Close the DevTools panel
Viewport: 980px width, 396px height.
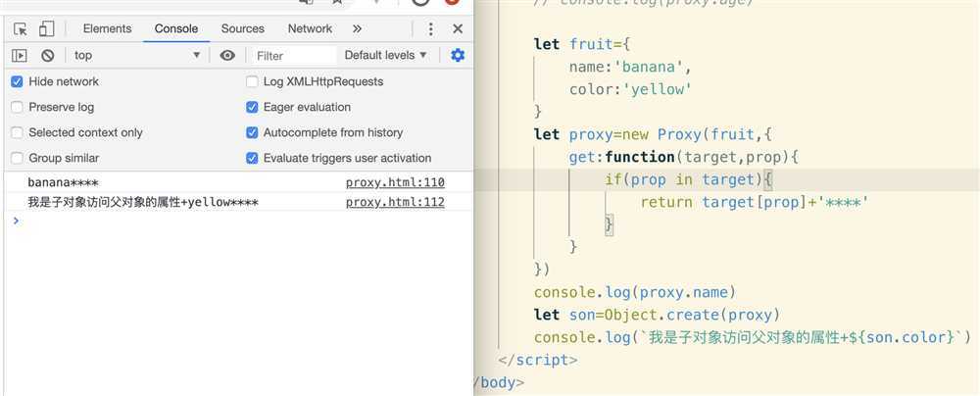(x=458, y=29)
